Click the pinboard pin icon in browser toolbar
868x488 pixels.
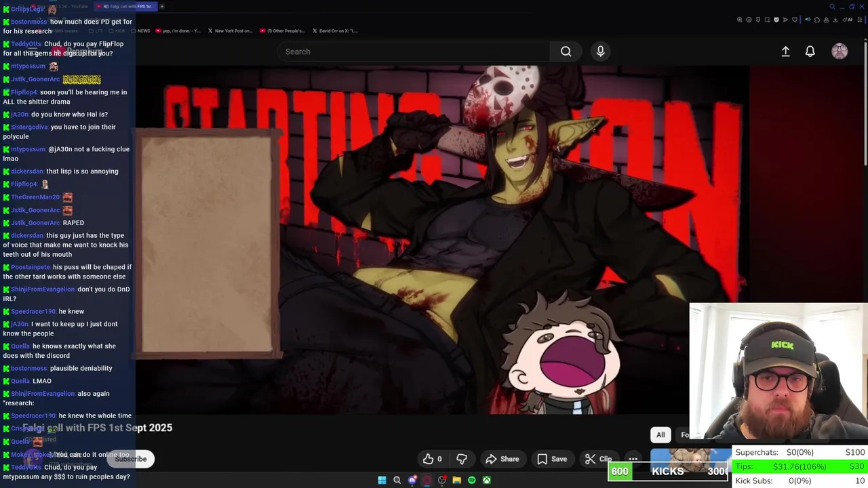point(758,20)
